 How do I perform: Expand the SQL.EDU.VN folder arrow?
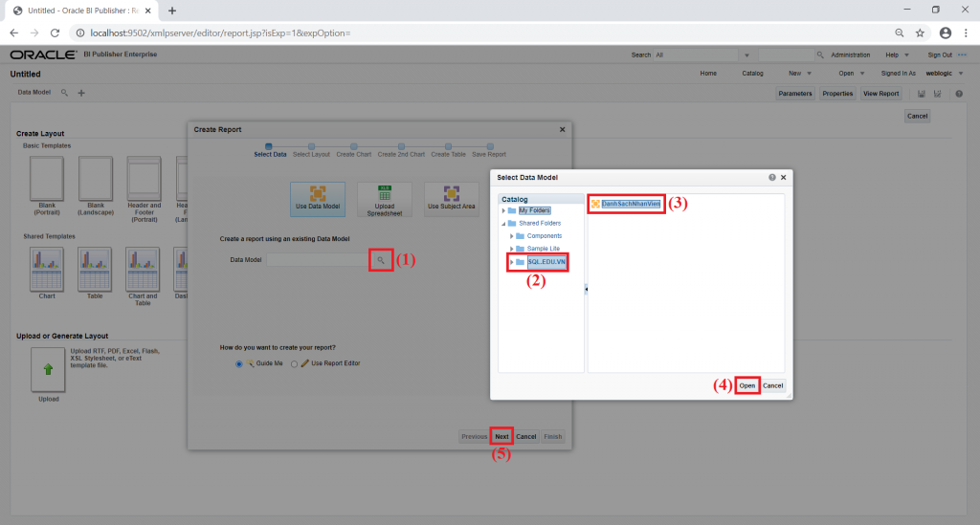512,262
